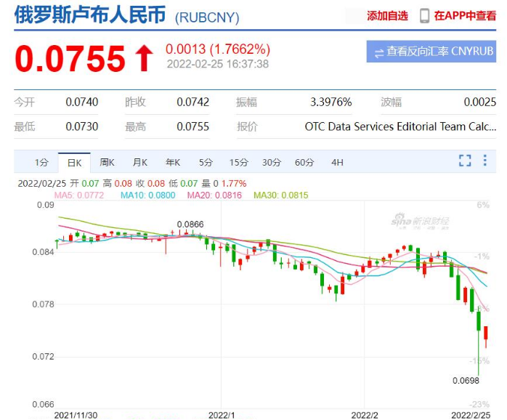This screenshot has height=420, width=507.
Task: Switch to the 周K tab
Action: click(107, 162)
